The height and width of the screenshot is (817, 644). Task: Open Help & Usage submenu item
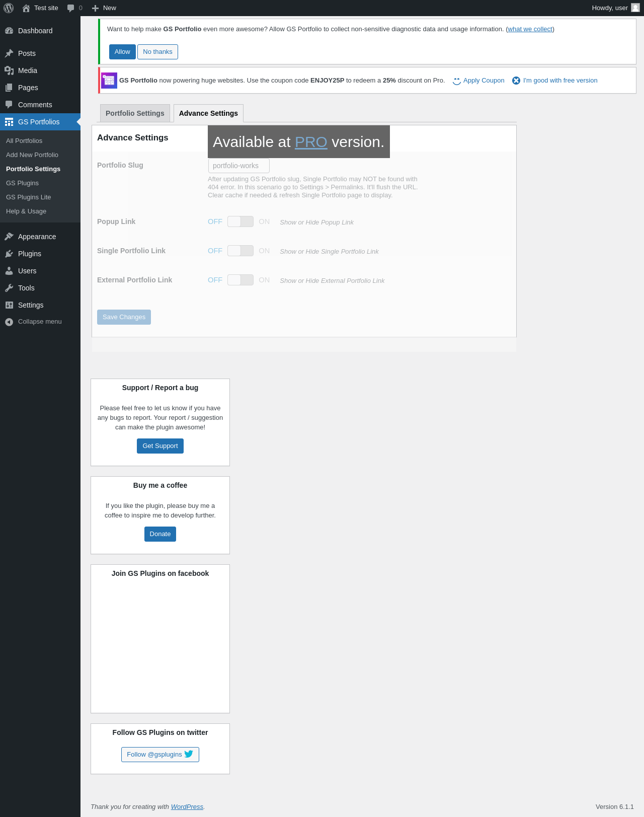coord(40,211)
